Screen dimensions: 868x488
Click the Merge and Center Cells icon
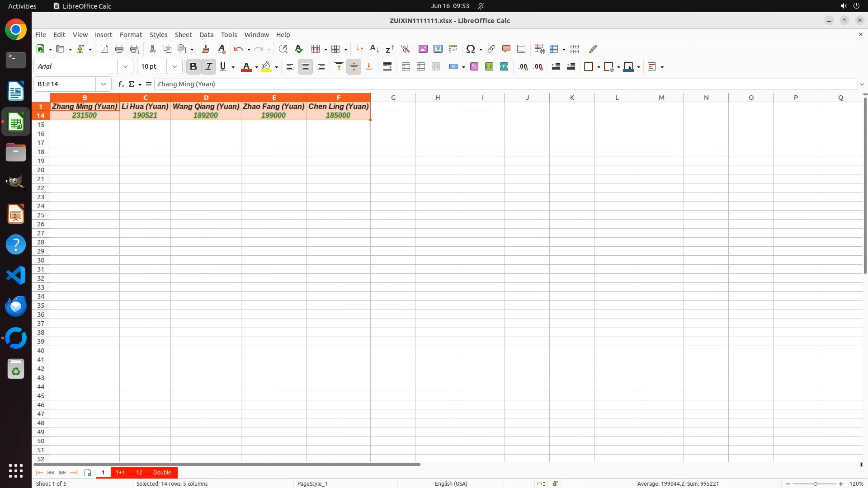pos(406,66)
